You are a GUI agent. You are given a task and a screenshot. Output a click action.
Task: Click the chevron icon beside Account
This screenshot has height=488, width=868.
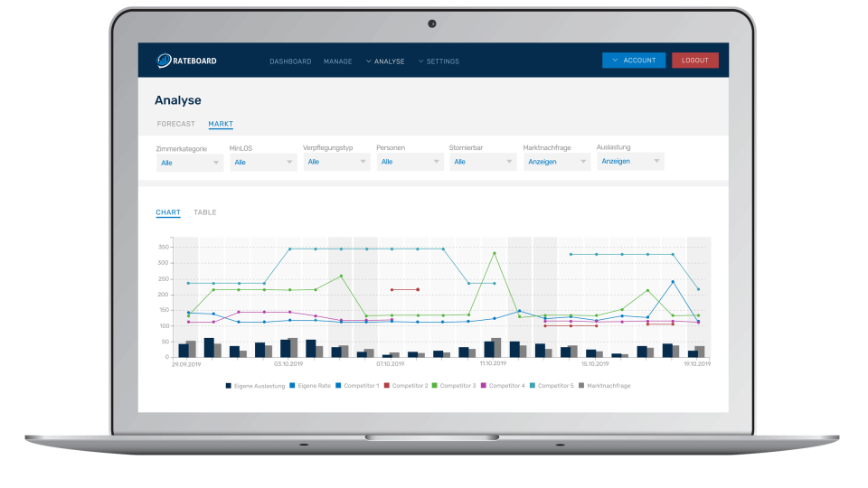(x=615, y=61)
